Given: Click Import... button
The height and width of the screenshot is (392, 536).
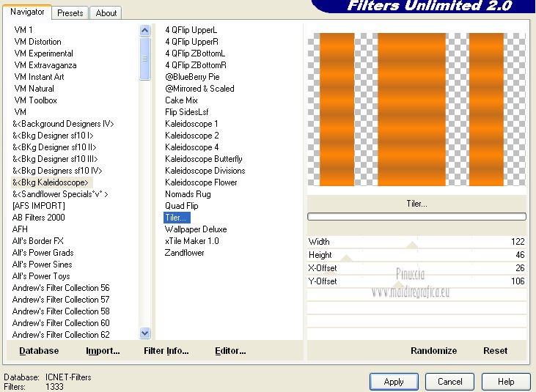Looking at the screenshot, I should (x=103, y=351).
